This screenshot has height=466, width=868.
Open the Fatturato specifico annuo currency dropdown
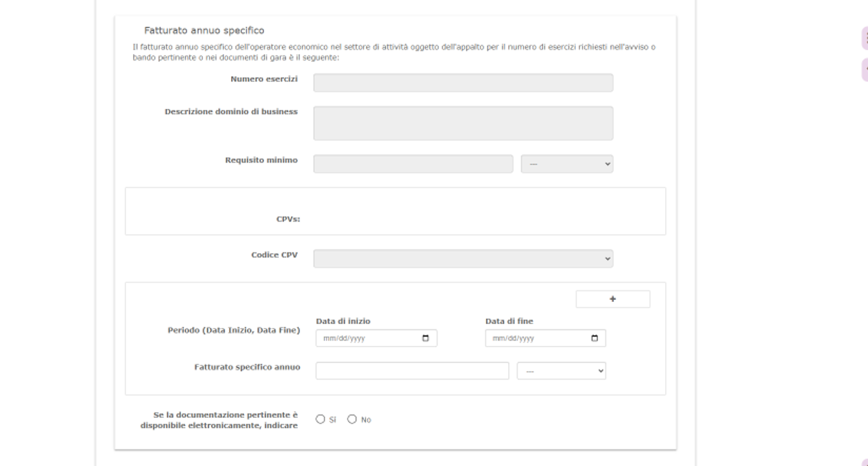[561, 371]
